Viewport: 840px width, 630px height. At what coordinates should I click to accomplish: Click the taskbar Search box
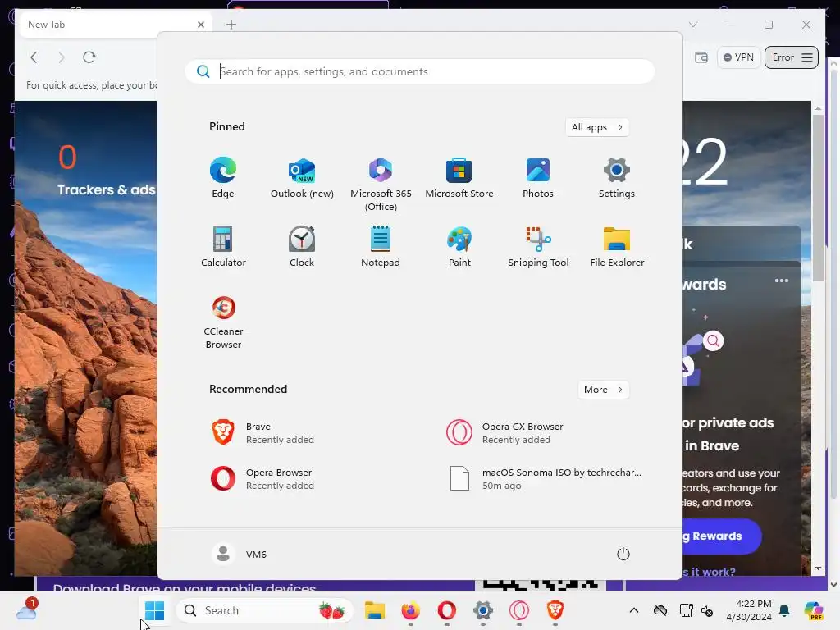pyautogui.click(x=265, y=610)
